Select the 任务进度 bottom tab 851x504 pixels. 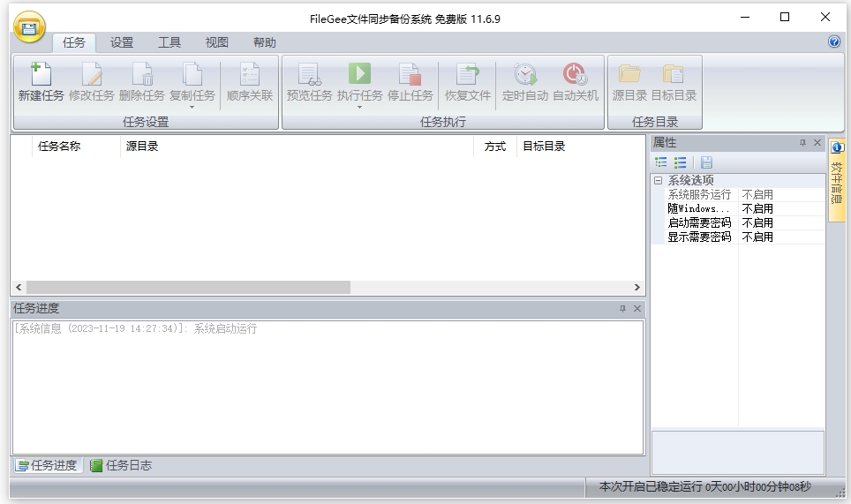click(47, 465)
